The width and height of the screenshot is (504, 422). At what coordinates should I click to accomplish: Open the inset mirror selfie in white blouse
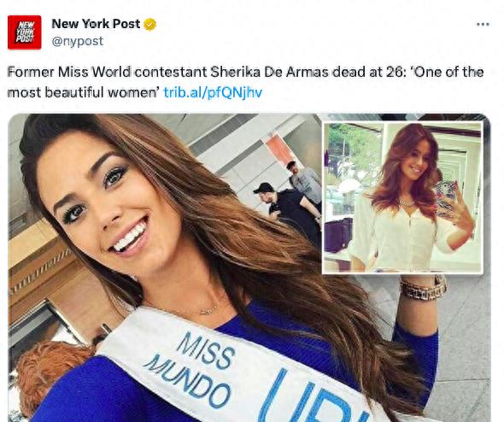(402, 198)
